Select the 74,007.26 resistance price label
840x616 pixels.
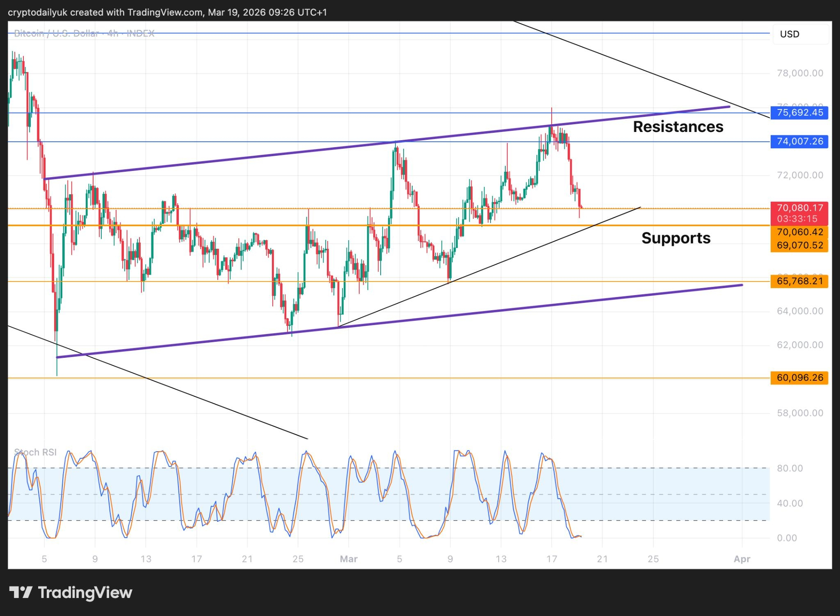(x=799, y=141)
